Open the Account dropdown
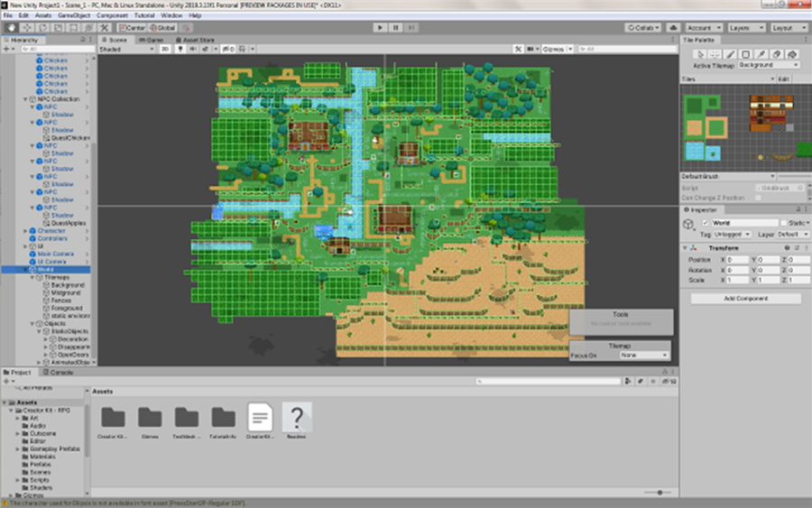This screenshot has height=508, width=812. 703,27
